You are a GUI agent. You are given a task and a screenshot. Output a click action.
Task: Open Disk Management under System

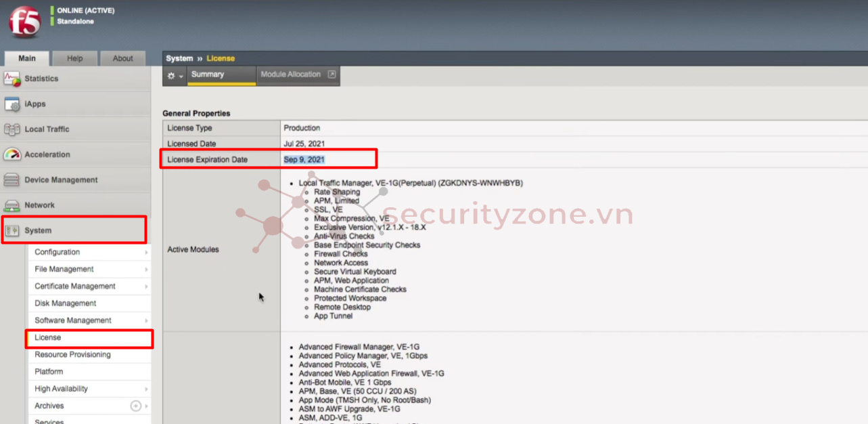pos(66,303)
